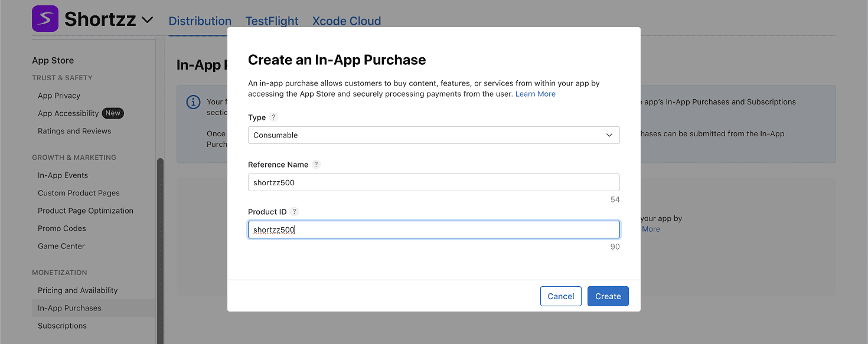Focus the Reference Name text field
Screen dimensions: 868x344
tap(433, 182)
